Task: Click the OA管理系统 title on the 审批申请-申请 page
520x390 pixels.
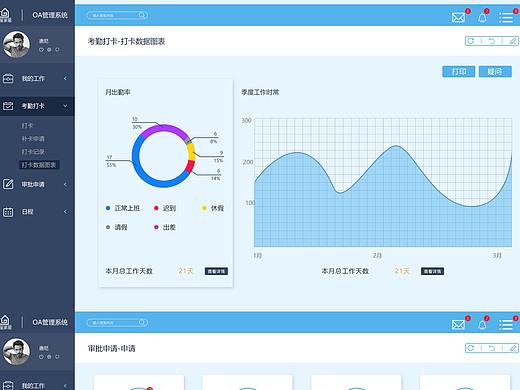Action: (50, 322)
